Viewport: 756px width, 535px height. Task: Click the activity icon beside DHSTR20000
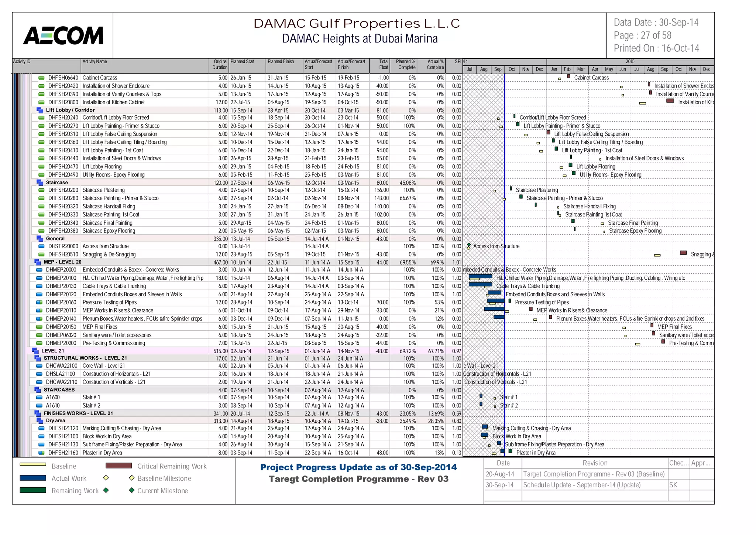coord(42,246)
